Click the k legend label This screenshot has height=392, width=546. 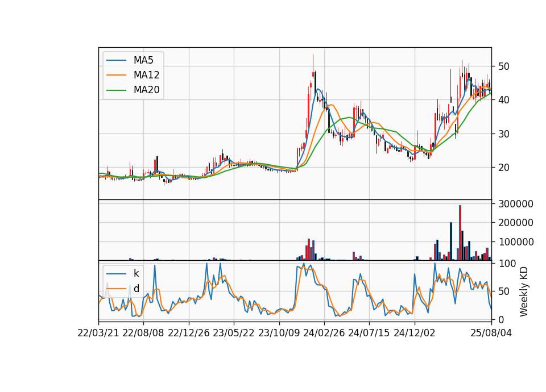136,273
